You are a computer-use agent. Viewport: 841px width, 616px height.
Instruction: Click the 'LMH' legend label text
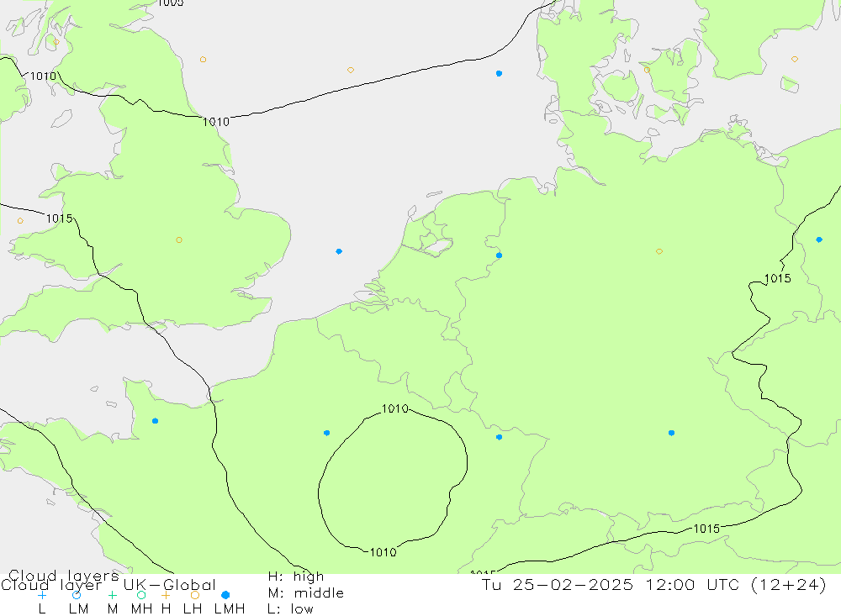tap(230, 609)
